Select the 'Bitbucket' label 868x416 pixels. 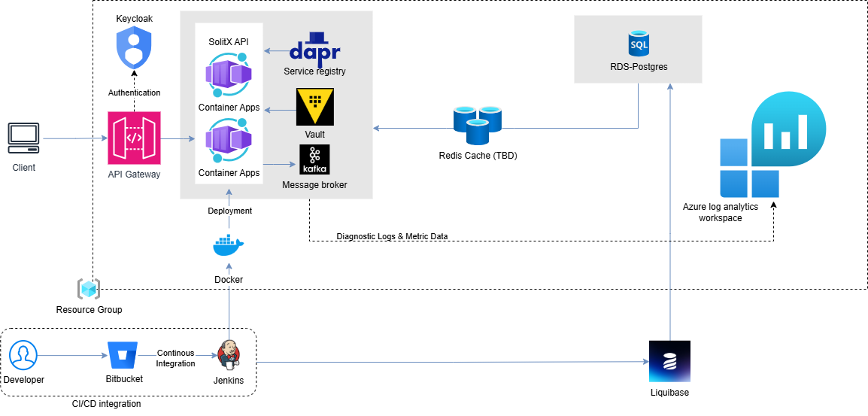(x=124, y=379)
